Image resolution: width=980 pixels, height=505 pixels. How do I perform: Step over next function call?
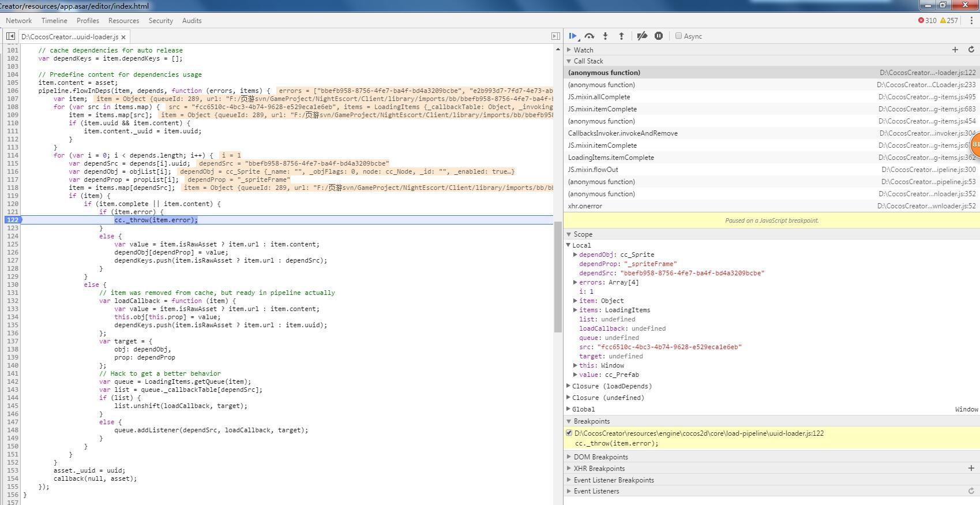[x=589, y=36]
